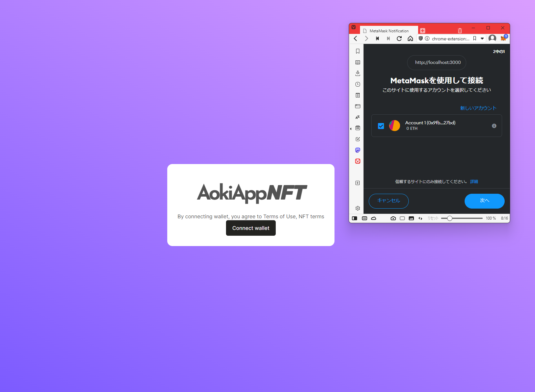Click the rewind history button

[377, 38]
